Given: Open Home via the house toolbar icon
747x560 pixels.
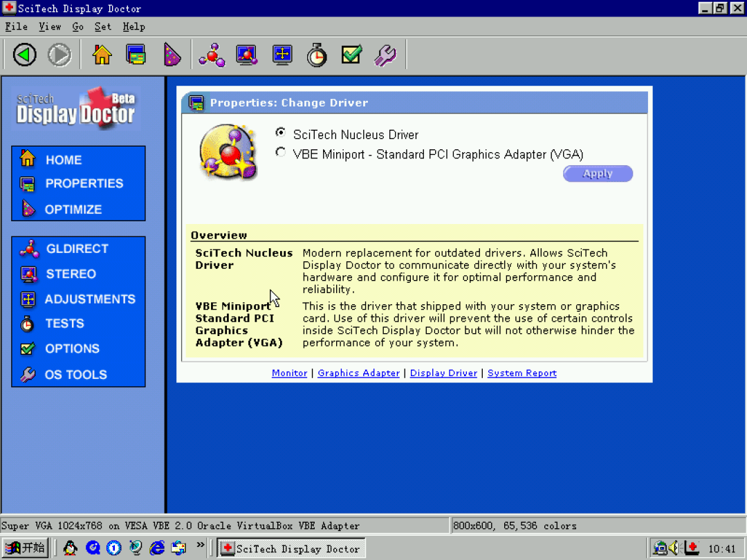Looking at the screenshot, I should point(102,55).
